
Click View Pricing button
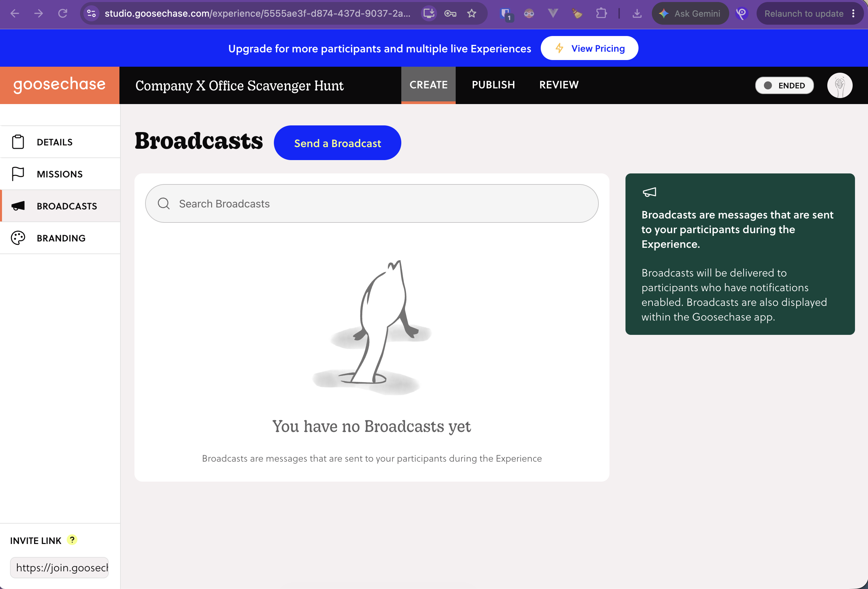point(589,48)
